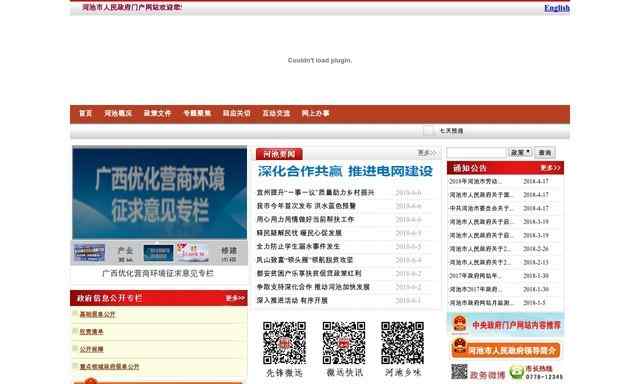
Task: Open the second link under 政府信息公开专栏
Action: point(91,332)
